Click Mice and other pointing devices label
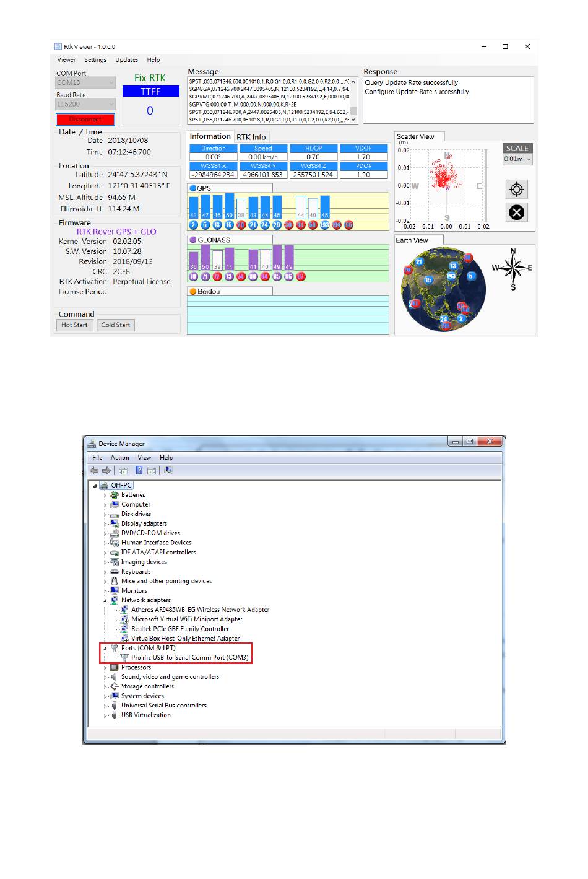588x879 pixels. click(166, 581)
